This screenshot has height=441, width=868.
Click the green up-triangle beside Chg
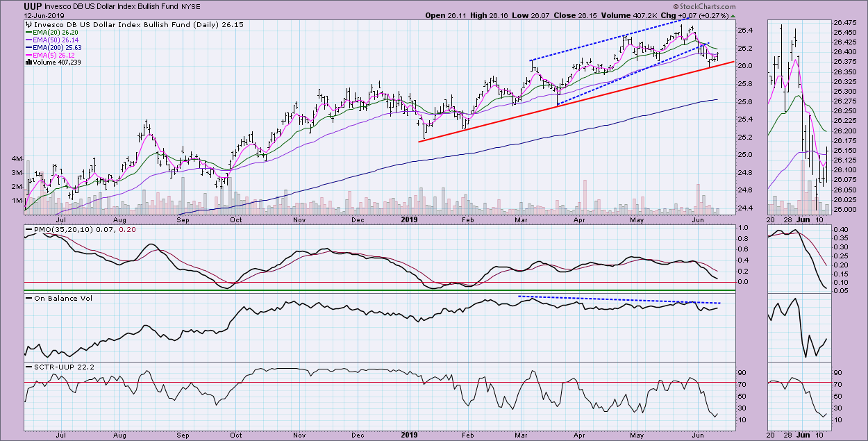[x=733, y=15]
